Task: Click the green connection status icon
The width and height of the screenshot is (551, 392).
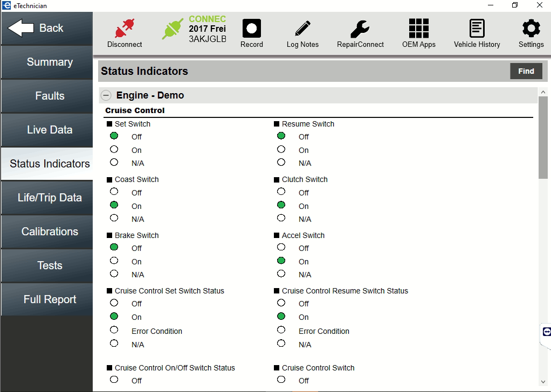Action: (173, 28)
